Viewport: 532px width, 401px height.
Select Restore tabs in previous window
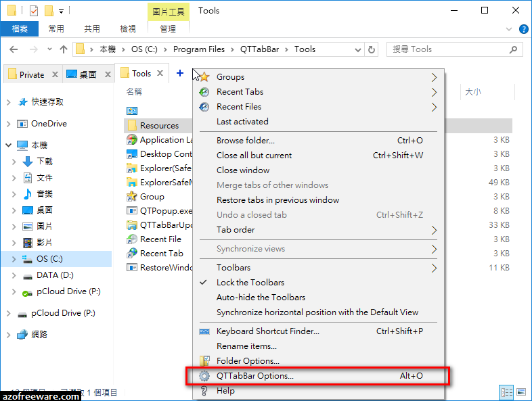(318, 200)
